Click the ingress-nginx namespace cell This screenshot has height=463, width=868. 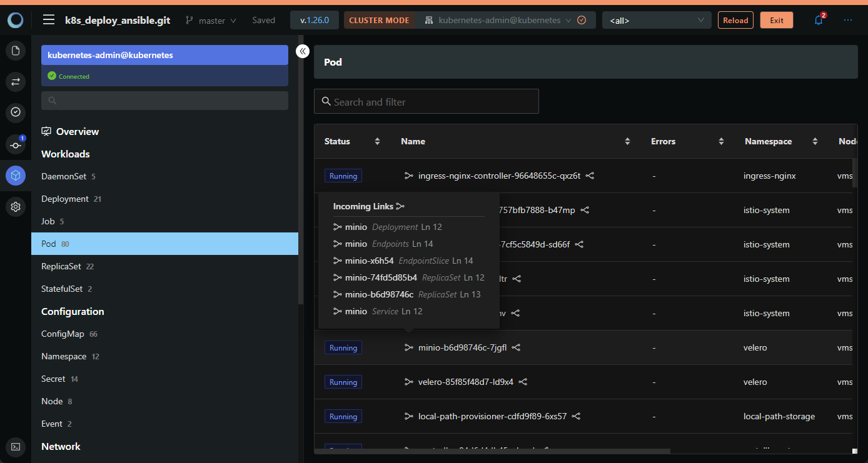770,176
